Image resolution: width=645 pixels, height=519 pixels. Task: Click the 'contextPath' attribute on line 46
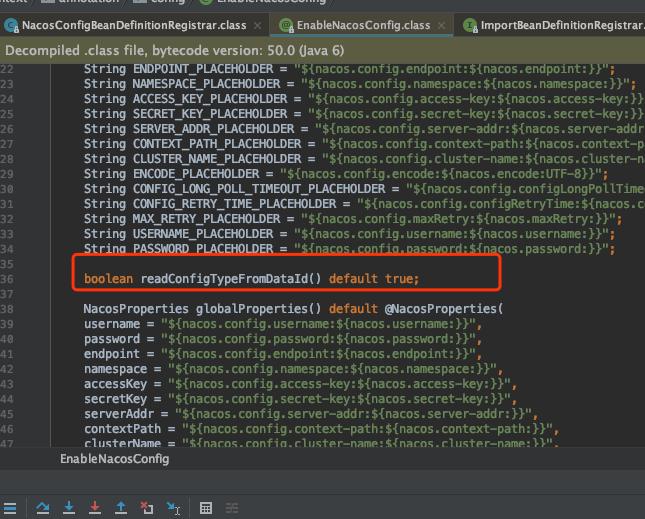123,429
